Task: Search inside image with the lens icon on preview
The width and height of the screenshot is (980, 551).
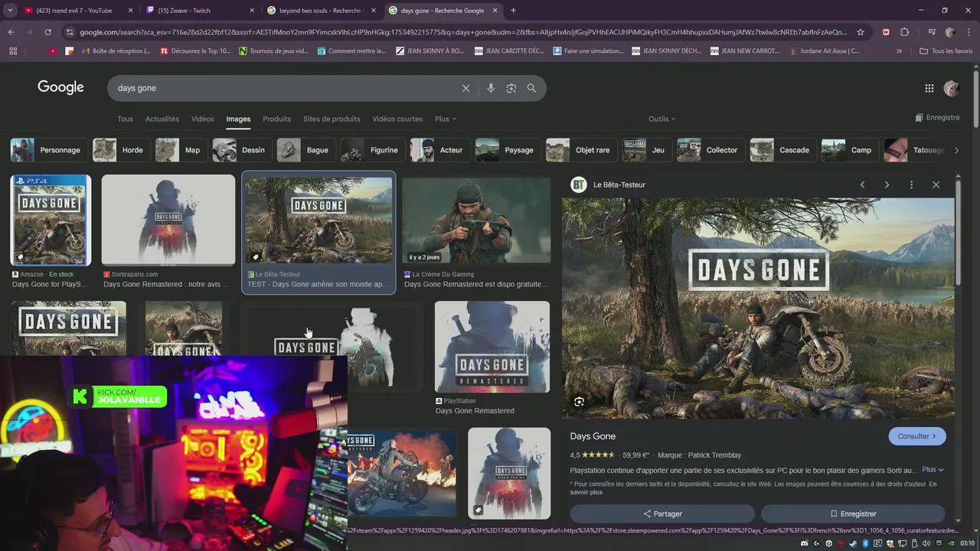Action: pyautogui.click(x=579, y=402)
